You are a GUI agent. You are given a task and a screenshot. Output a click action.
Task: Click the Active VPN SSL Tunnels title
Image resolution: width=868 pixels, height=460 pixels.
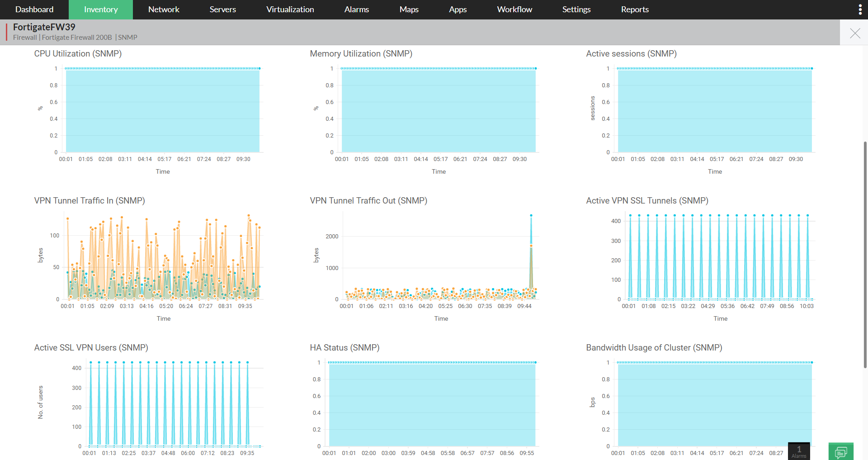pos(647,201)
